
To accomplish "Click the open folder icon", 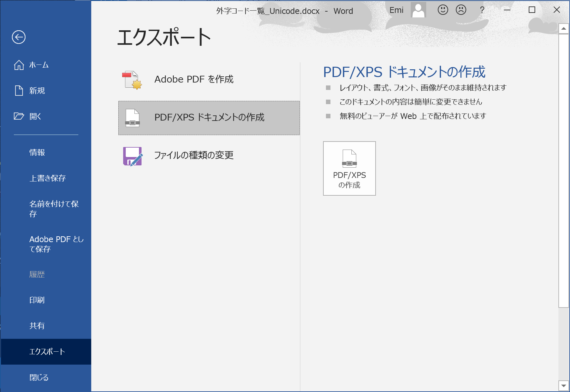I will pyautogui.click(x=19, y=116).
